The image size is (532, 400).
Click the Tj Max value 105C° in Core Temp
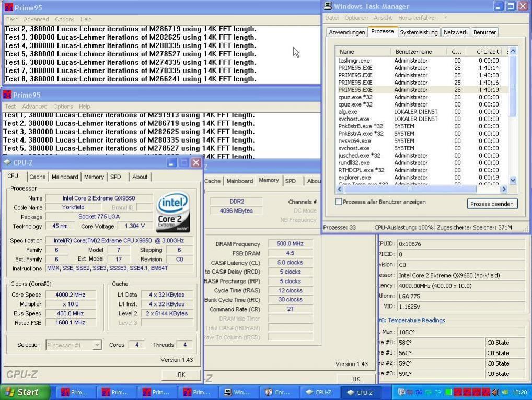pos(461,332)
